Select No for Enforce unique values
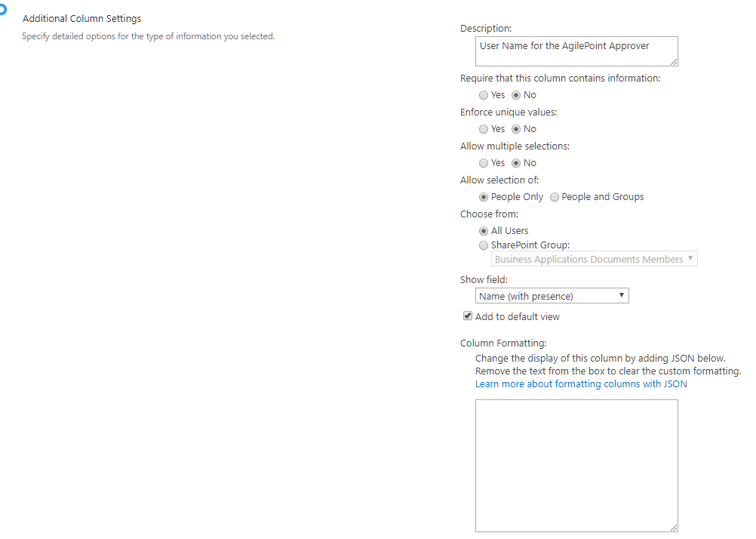This screenshot has width=756, height=539. [x=517, y=129]
